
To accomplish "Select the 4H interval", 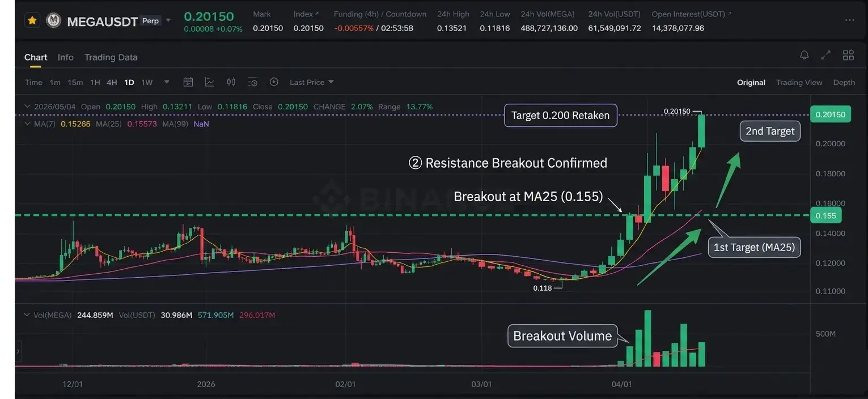I will point(112,82).
